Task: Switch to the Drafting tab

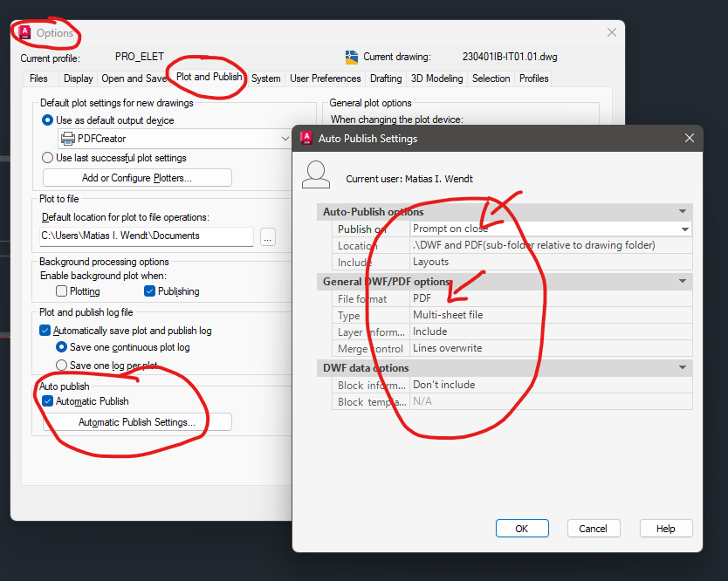Action: (x=386, y=79)
